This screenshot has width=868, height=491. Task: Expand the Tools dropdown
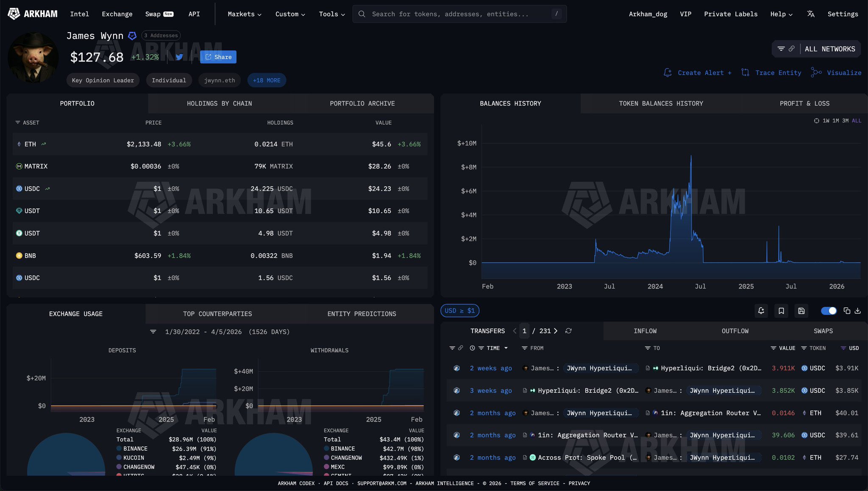point(332,14)
